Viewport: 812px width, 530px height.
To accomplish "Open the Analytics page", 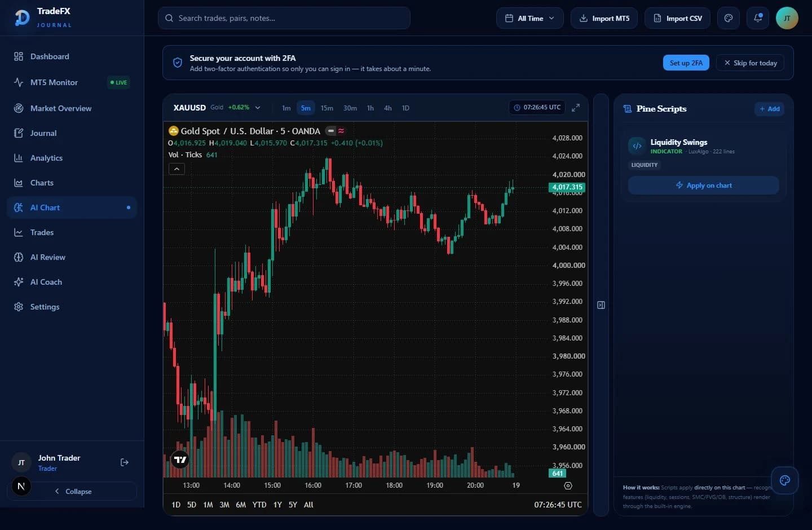I will tap(72, 158).
